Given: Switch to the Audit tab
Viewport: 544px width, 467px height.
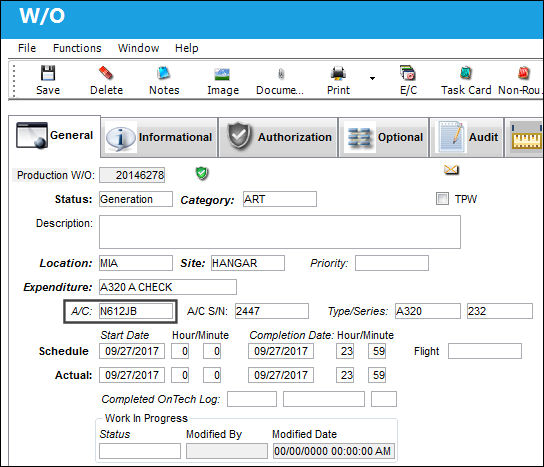Looking at the screenshot, I should 467,137.
